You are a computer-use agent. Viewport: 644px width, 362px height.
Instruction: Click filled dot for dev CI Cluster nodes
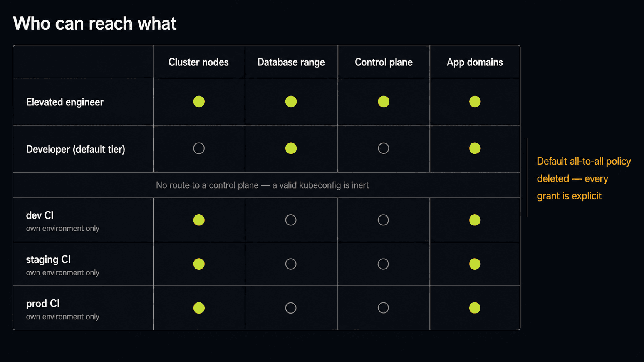199,220
